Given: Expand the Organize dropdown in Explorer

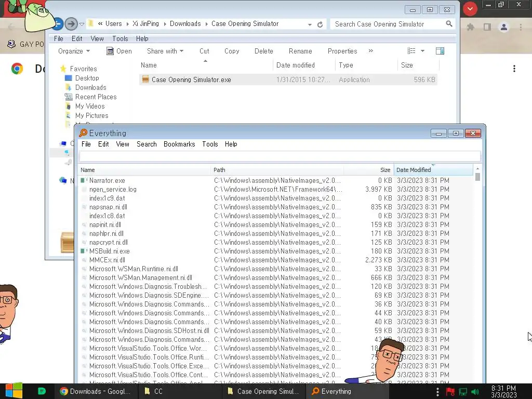Looking at the screenshot, I should click(74, 51).
